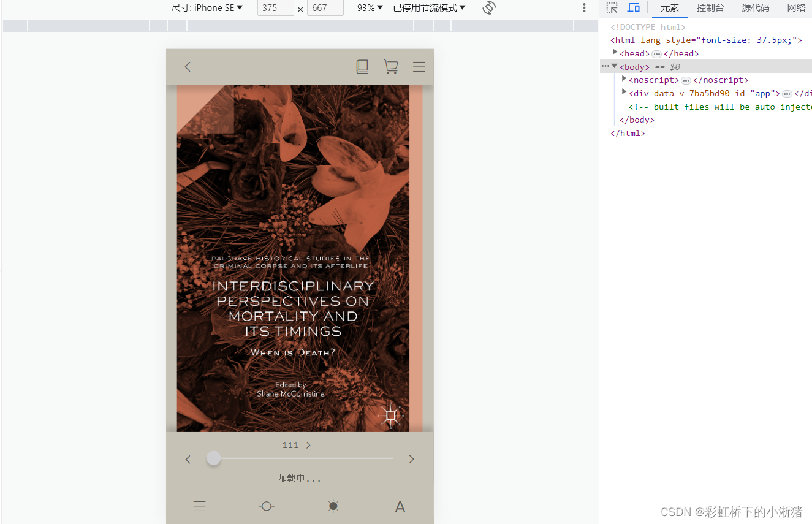This screenshot has width=812, height=524.
Task: Click the book cover image
Action: [x=300, y=259]
